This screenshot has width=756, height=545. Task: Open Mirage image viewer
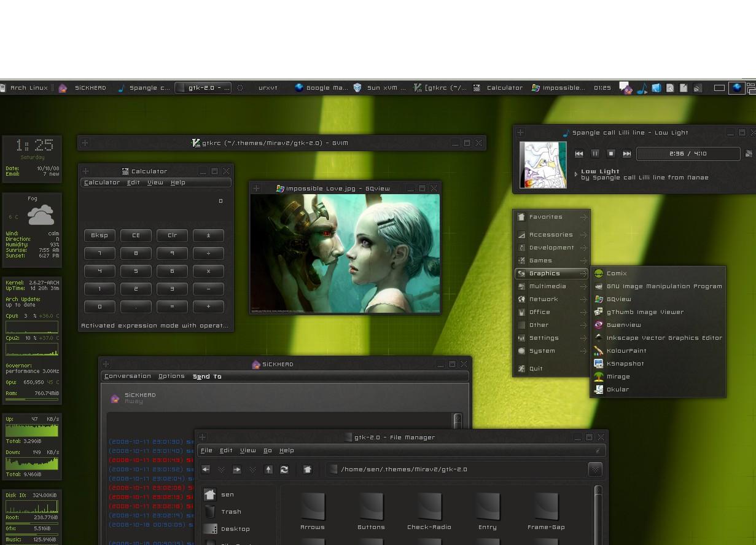pyautogui.click(x=658, y=377)
